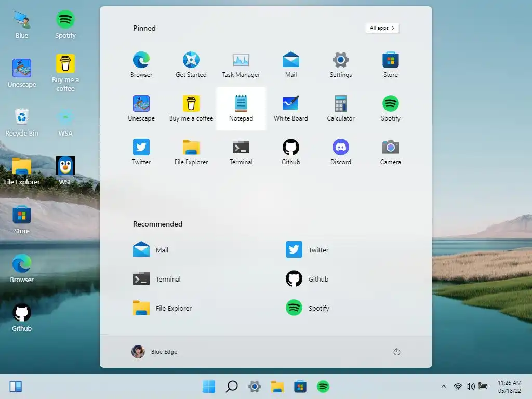The image size is (532, 399).
Task: Open Recycle Bin on desktop
Action: tap(22, 122)
